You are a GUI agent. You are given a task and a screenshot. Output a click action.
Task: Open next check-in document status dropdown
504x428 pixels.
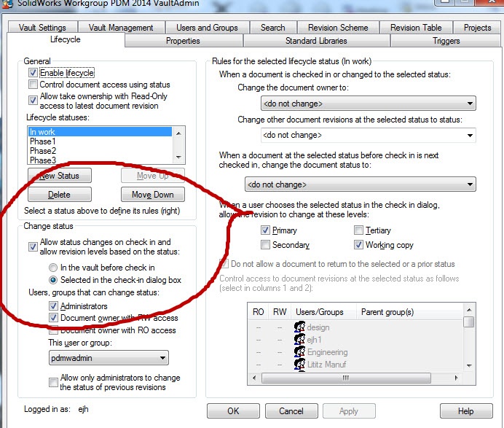pyautogui.click(x=361, y=184)
